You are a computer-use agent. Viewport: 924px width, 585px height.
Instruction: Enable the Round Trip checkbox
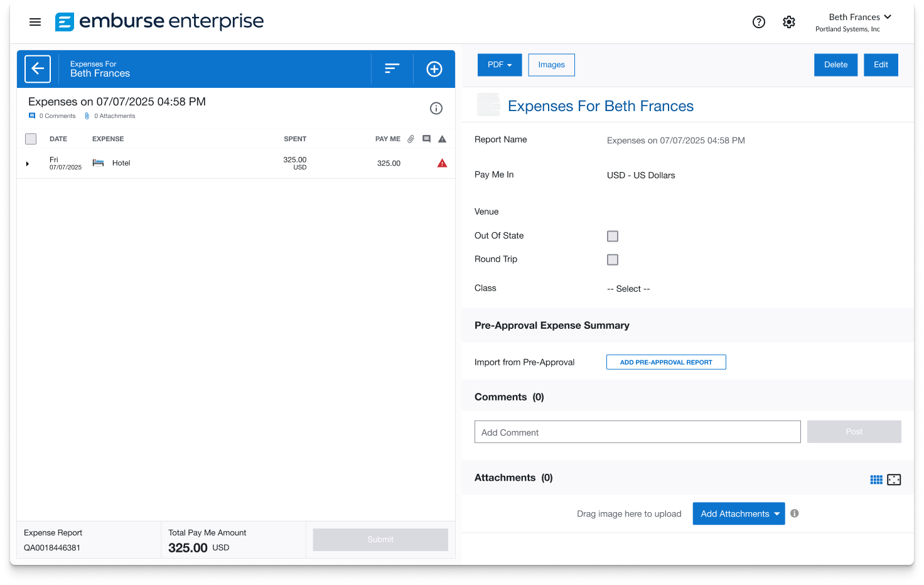(x=612, y=259)
